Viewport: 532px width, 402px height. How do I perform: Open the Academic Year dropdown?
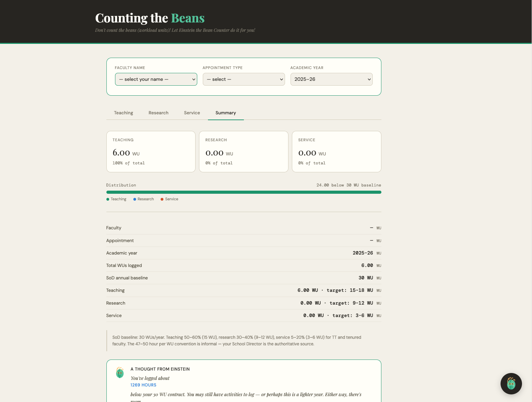(332, 79)
